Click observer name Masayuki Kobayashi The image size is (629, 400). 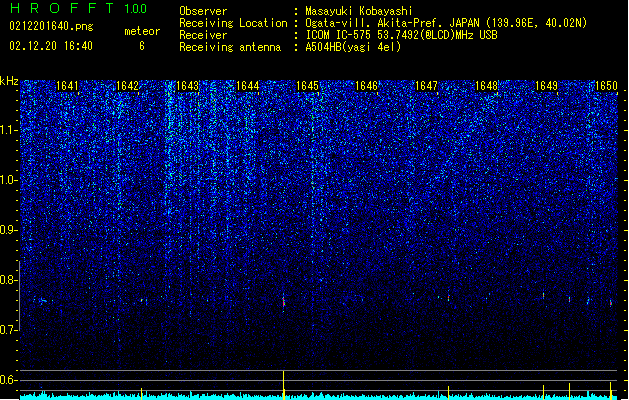coord(359,11)
